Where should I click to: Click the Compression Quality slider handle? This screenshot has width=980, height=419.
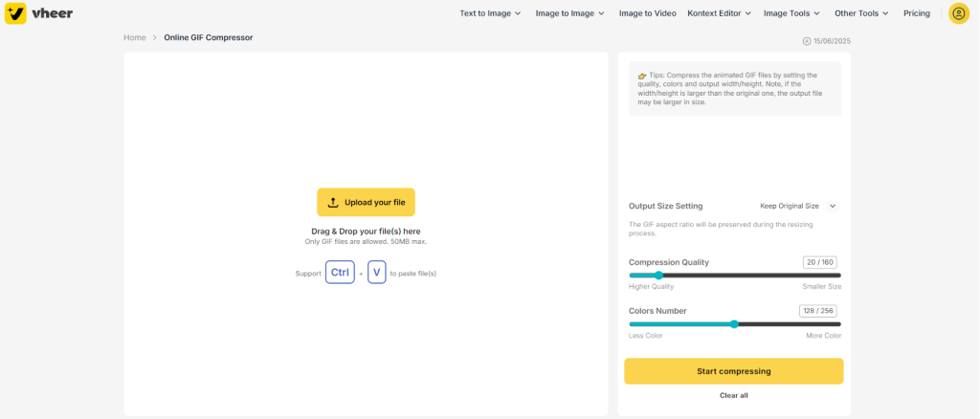pyautogui.click(x=658, y=276)
